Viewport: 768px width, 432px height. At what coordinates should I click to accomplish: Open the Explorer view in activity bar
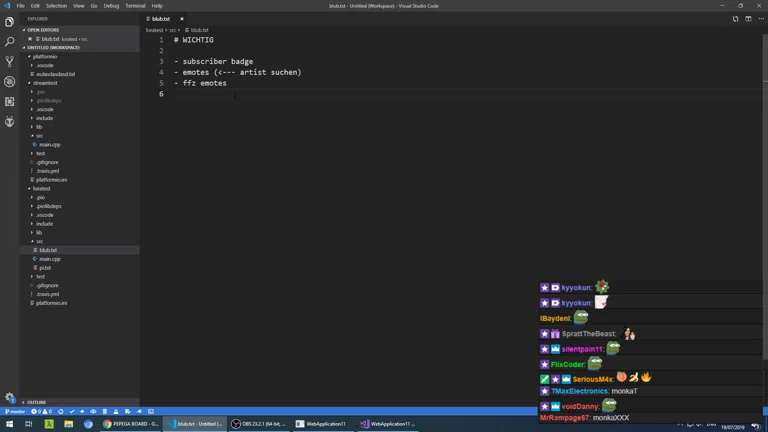(9, 22)
